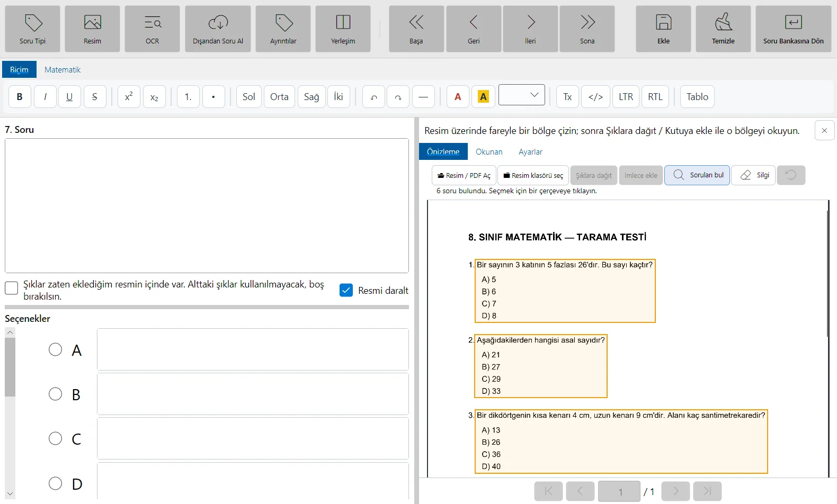Apply bold formatting
The width and height of the screenshot is (837, 504).
click(x=20, y=97)
